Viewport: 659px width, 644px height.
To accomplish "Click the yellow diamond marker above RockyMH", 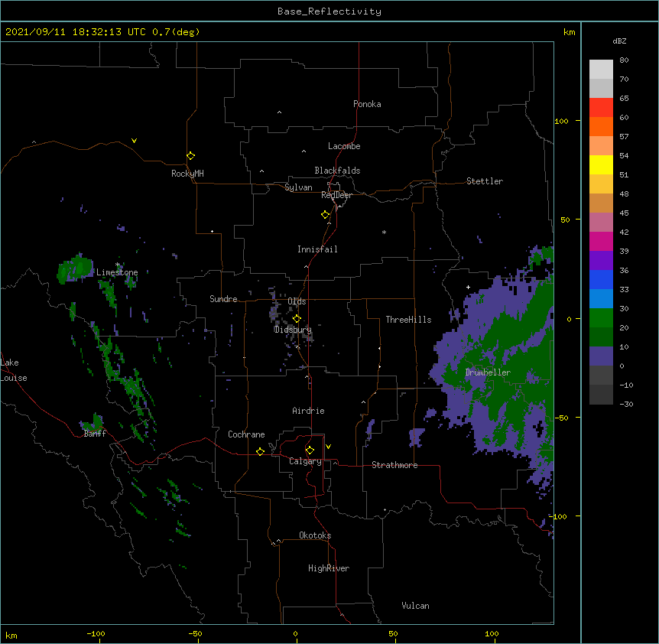I will point(190,156).
